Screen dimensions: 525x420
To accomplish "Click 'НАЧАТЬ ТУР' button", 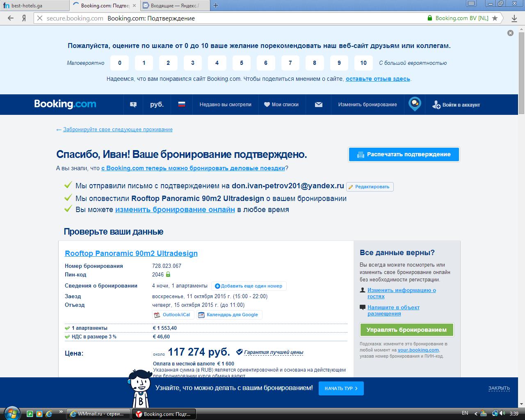I will (x=341, y=388).
